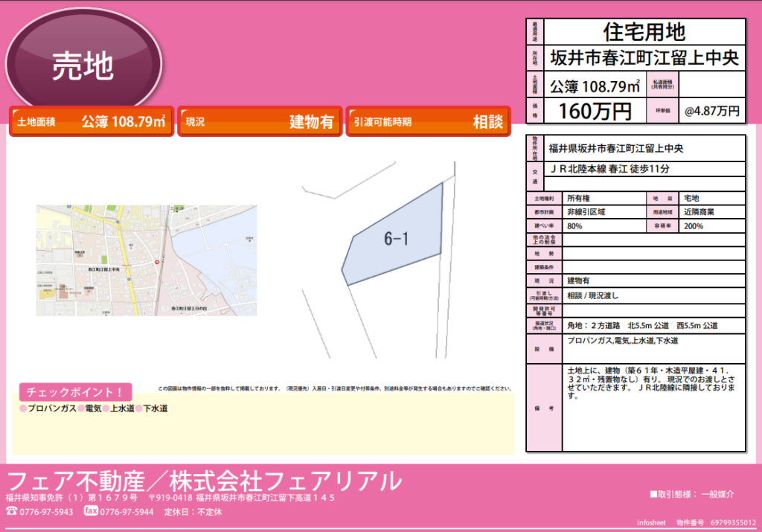Click the 用途地域 label cell

click(663, 212)
